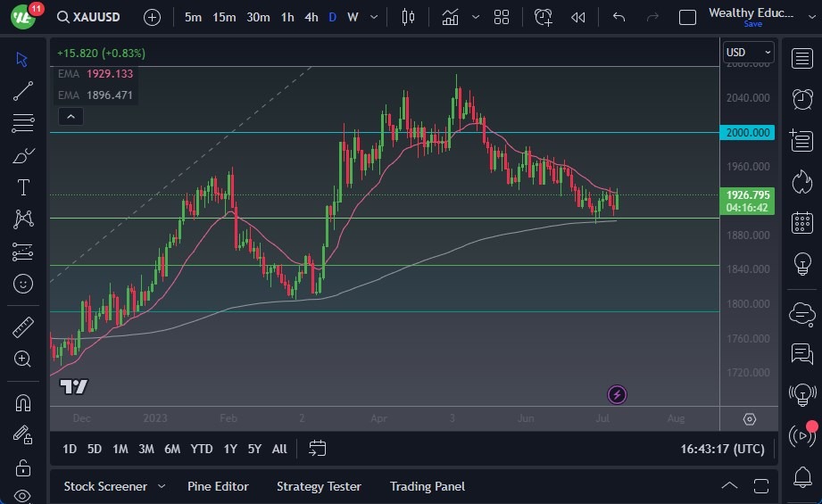
Task: Switch to the Pine Editor tab
Action: [218, 486]
